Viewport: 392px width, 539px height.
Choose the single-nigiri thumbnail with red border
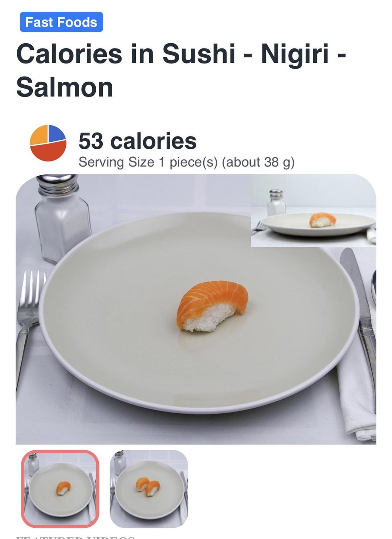tap(60, 489)
